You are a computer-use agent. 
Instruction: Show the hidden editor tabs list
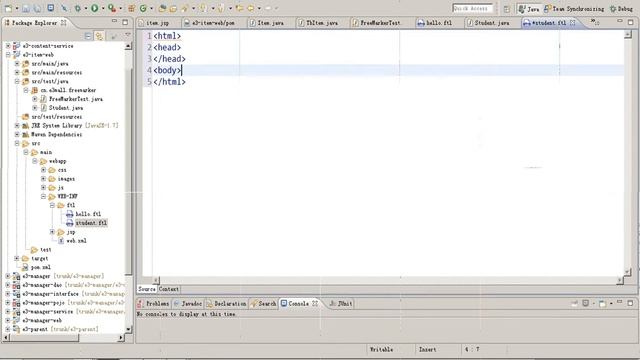pos(595,22)
